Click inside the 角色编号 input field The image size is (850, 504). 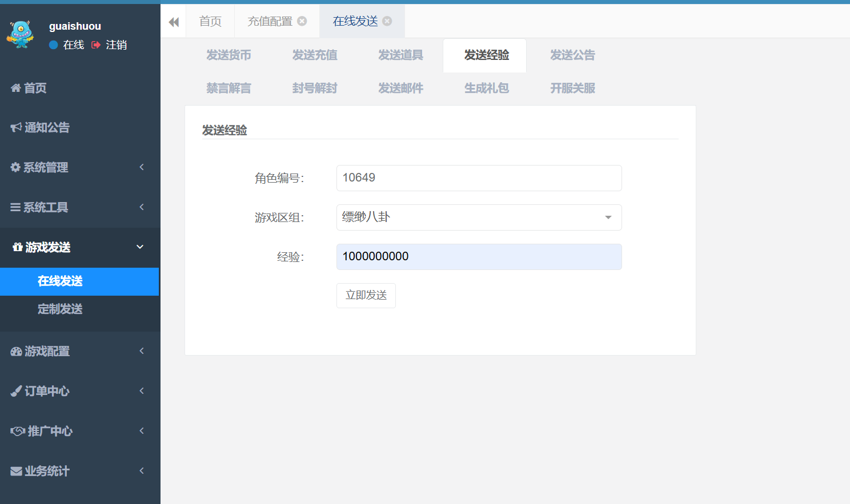479,178
